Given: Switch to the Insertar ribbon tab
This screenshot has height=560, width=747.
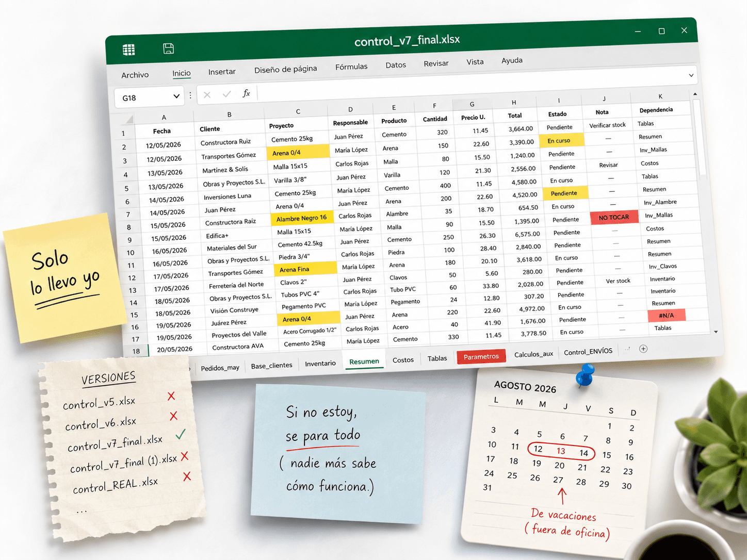Looking at the screenshot, I should pos(222,72).
